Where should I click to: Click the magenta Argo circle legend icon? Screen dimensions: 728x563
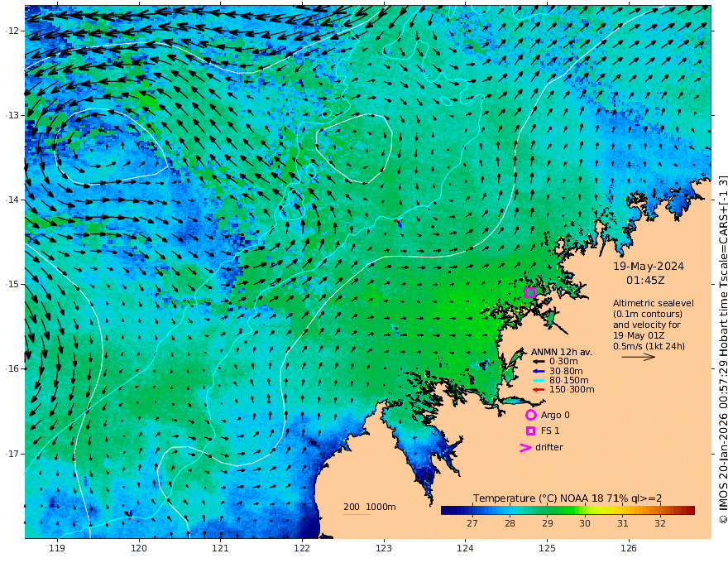(530, 415)
